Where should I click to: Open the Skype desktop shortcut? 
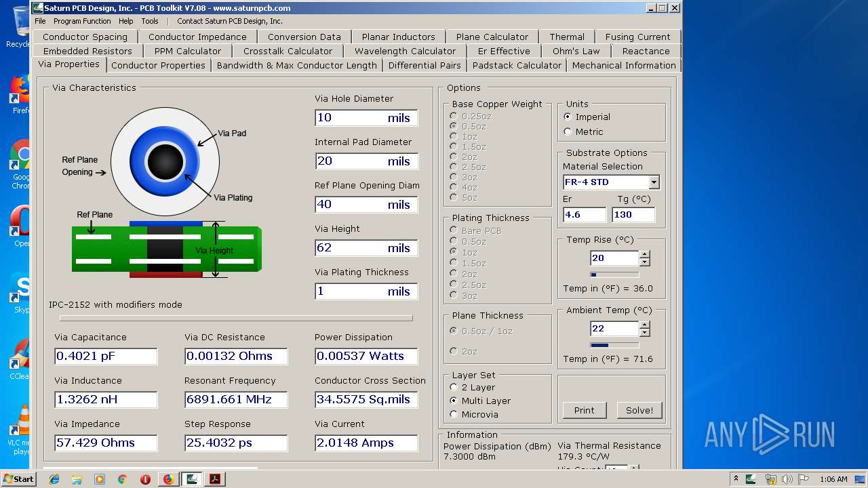coord(21,293)
